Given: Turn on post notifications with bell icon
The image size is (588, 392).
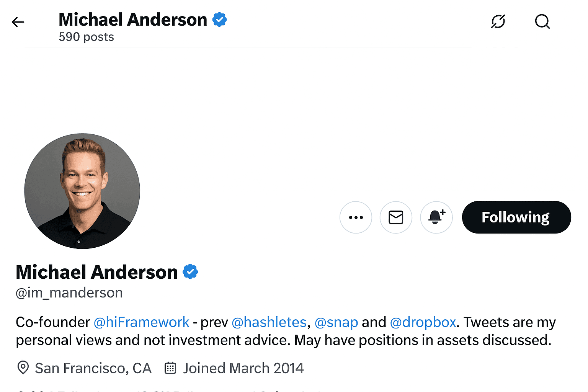Looking at the screenshot, I should pyautogui.click(x=436, y=217).
